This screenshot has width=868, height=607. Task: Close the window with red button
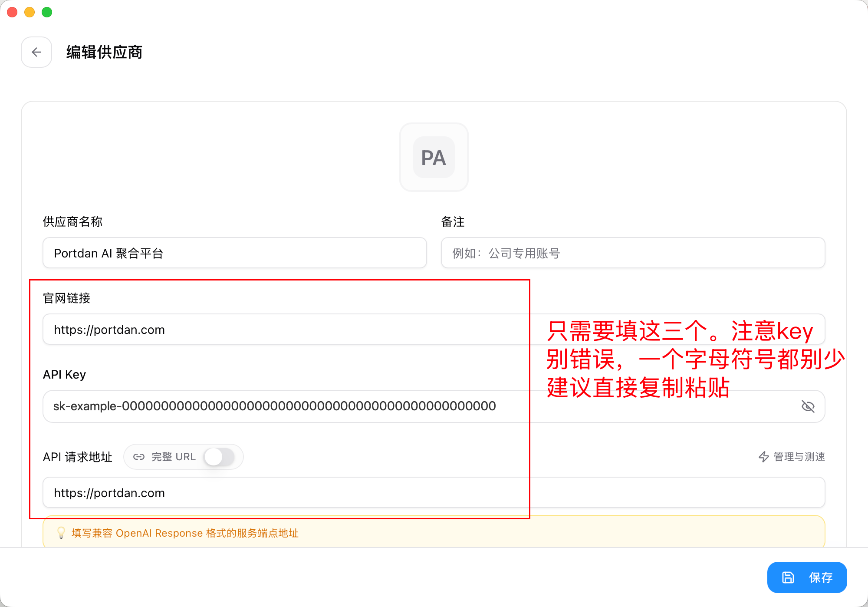[12, 12]
